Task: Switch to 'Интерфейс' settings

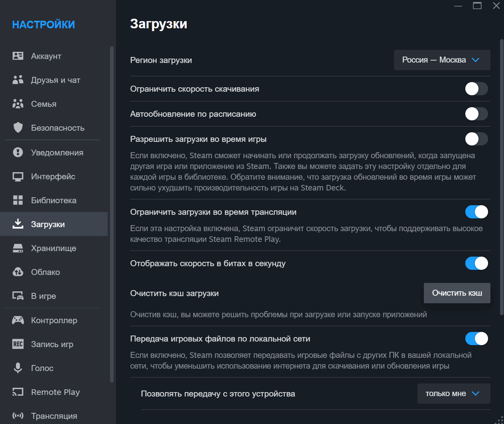Action: pos(54,177)
